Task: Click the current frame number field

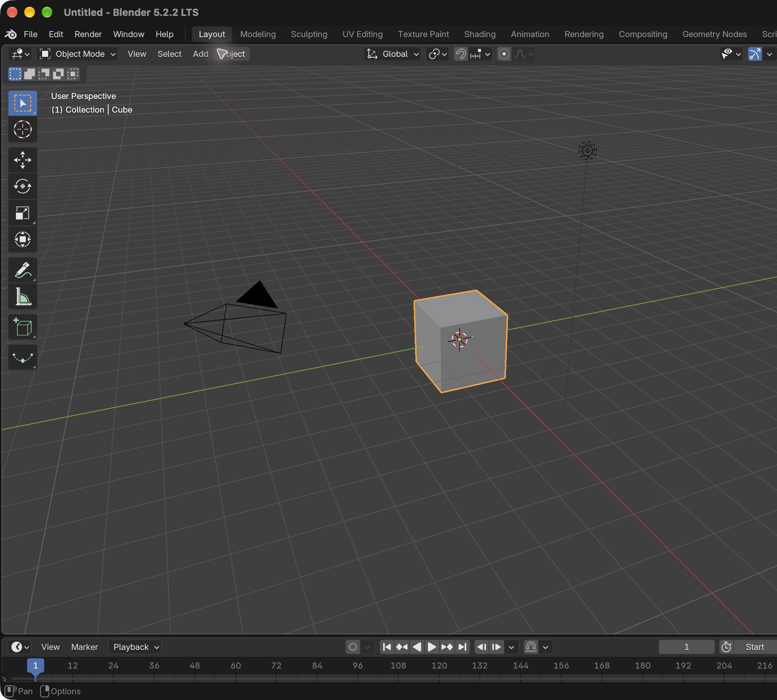Action: (686, 647)
